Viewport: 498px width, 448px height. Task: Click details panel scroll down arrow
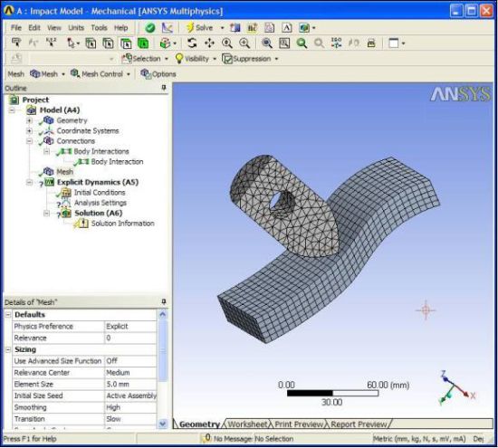[163, 424]
